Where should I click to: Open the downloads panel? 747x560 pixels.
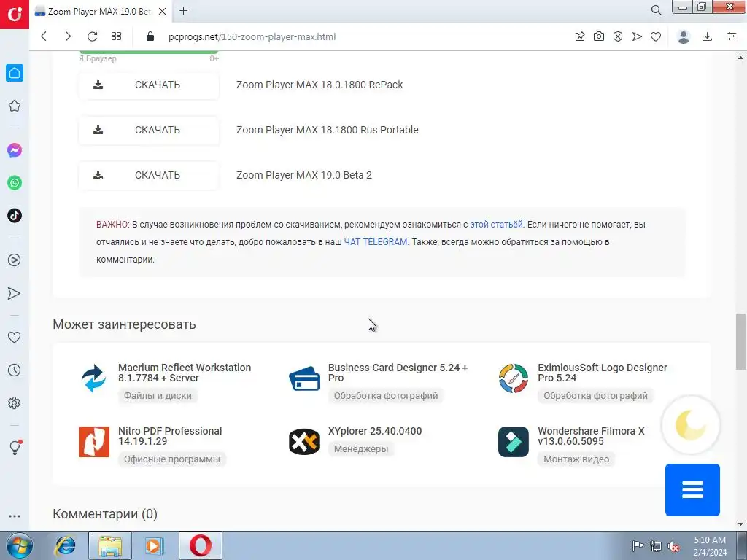[x=708, y=36]
